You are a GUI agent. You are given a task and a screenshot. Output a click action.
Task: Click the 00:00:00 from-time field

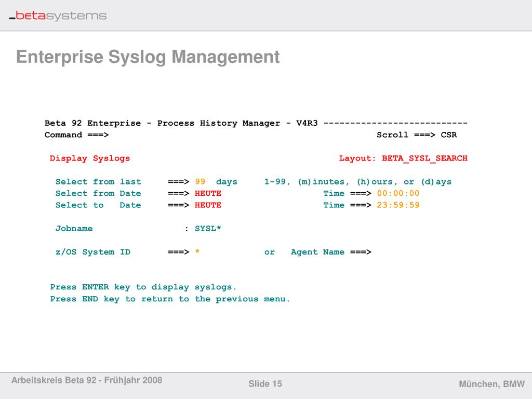(x=398, y=193)
